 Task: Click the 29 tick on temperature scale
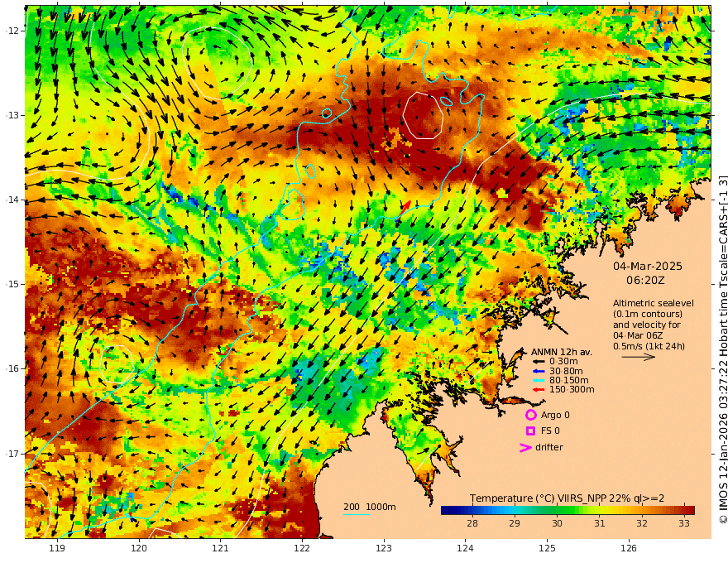pos(515,523)
